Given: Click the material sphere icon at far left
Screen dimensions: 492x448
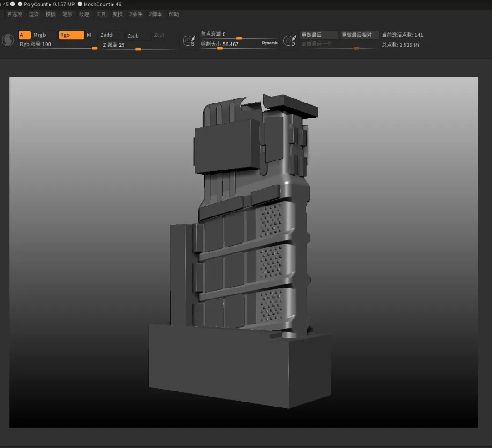Looking at the screenshot, I should pos(8,41).
